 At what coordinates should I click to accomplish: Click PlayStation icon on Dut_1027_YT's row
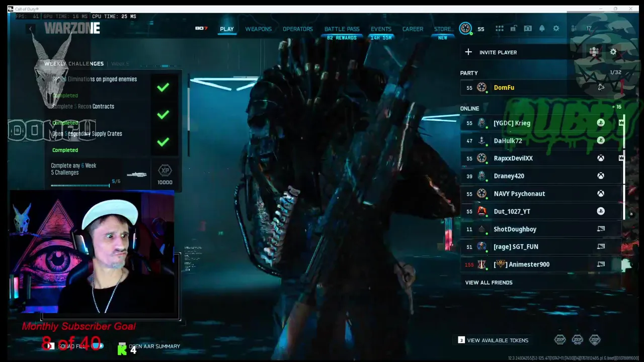click(x=601, y=211)
